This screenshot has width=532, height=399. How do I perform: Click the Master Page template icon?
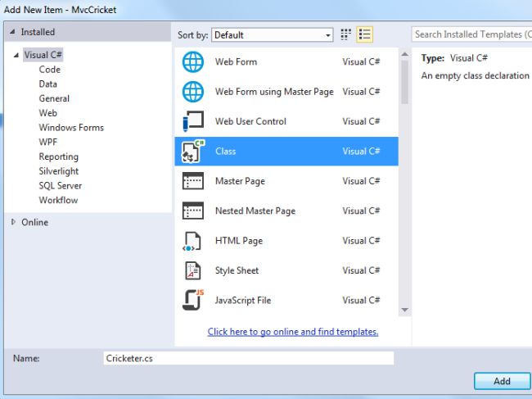[x=193, y=180]
